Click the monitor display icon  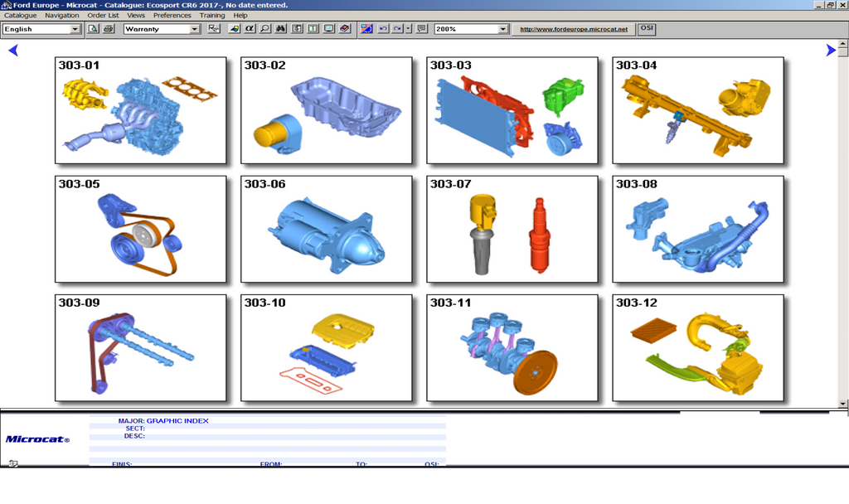(328, 29)
